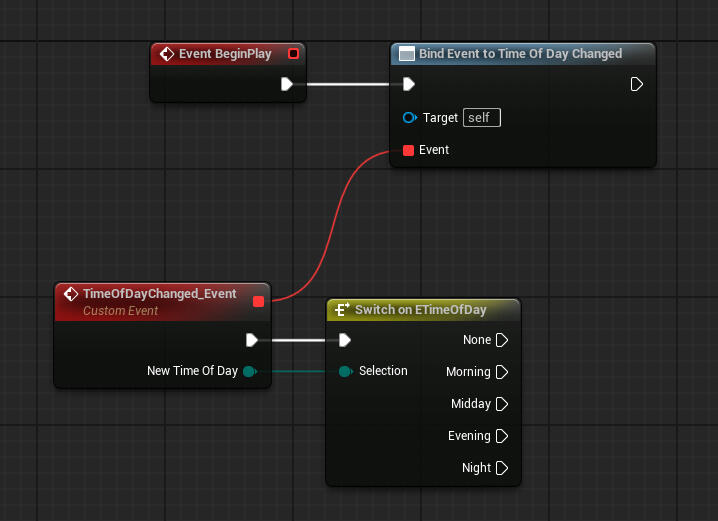Screen dimensions: 718x521
Task: Click the None output execution pin
Action: (502, 340)
